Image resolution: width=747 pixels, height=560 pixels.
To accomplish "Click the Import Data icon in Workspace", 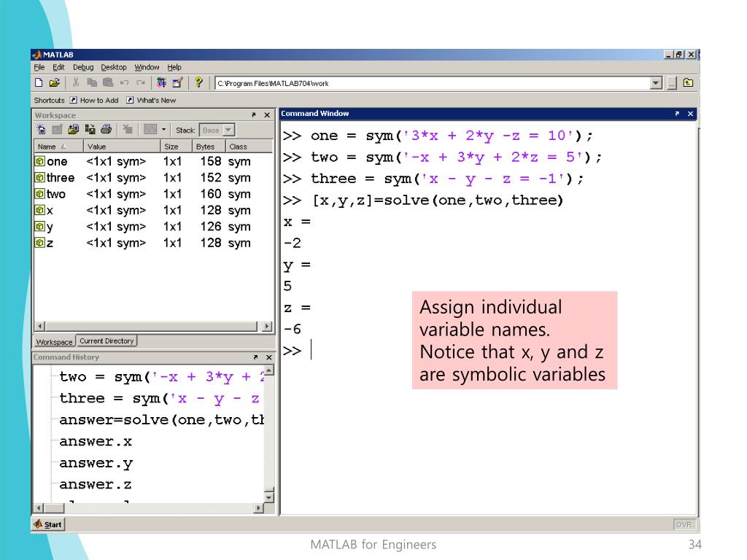I will 73,130.
